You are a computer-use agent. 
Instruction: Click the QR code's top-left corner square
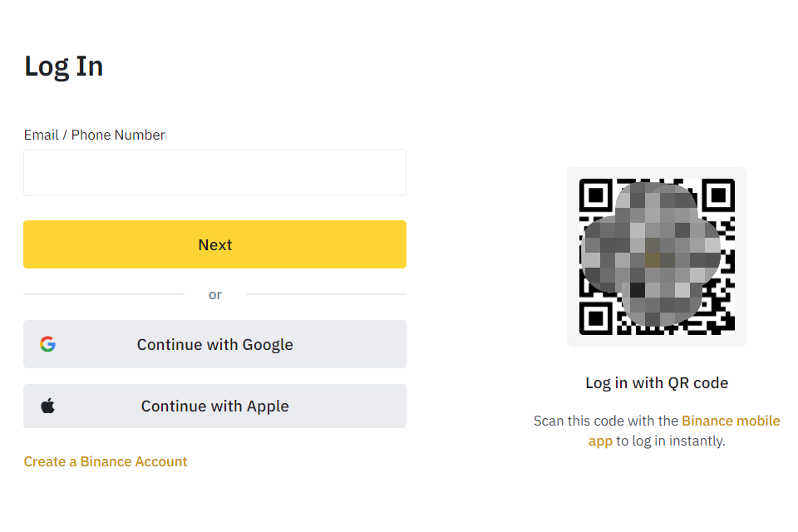tap(596, 195)
